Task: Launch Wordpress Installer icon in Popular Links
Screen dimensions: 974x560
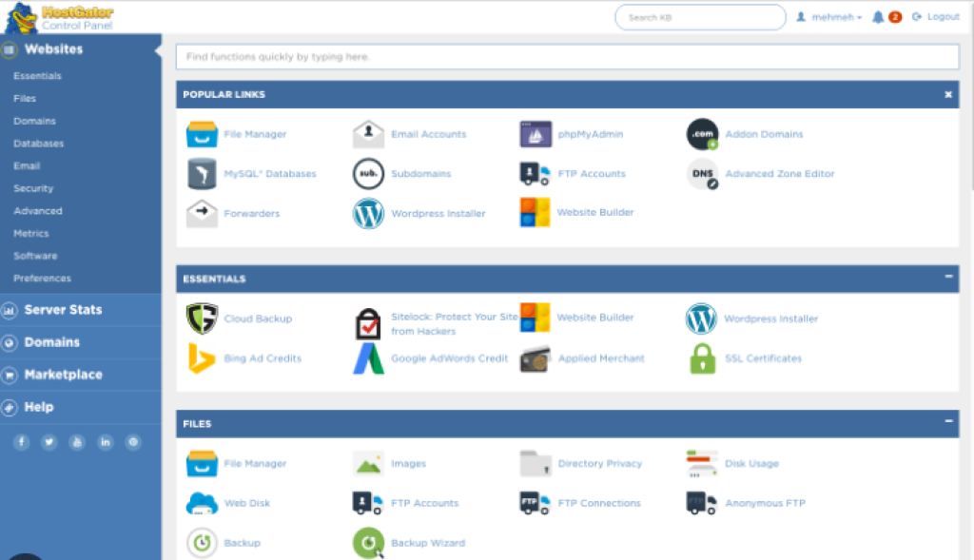Action: point(368,214)
